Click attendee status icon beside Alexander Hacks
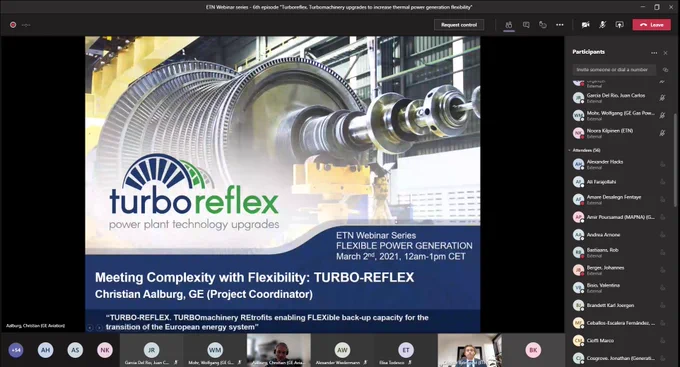The image size is (680, 367). (662, 164)
